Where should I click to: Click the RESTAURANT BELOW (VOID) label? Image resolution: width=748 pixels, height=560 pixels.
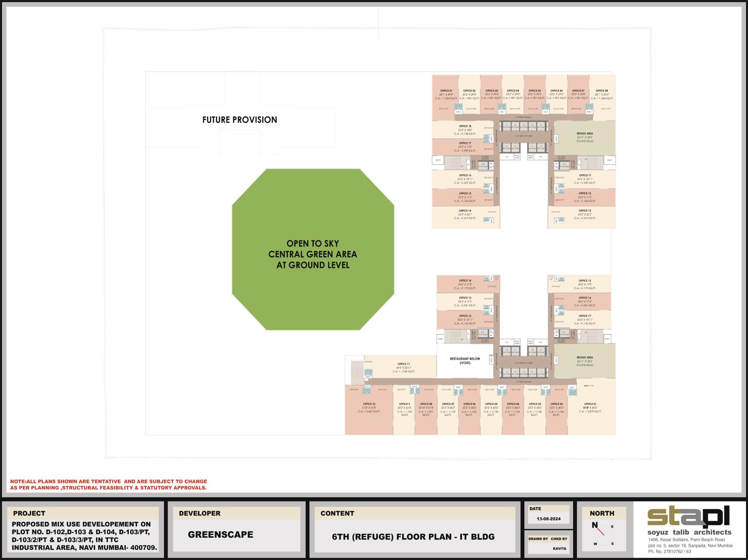coord(465,361)
